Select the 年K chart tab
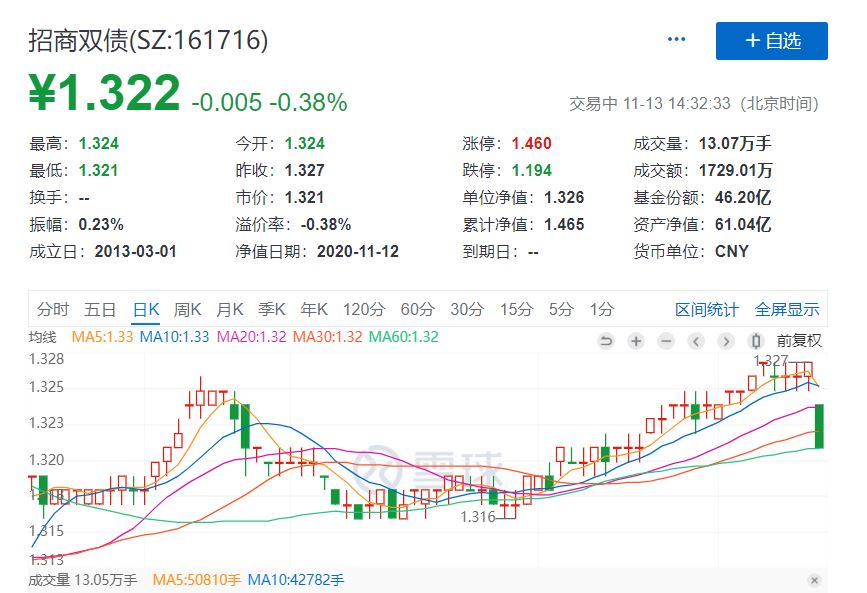Viewport: 867px width, 593px height. click(314, 309)
